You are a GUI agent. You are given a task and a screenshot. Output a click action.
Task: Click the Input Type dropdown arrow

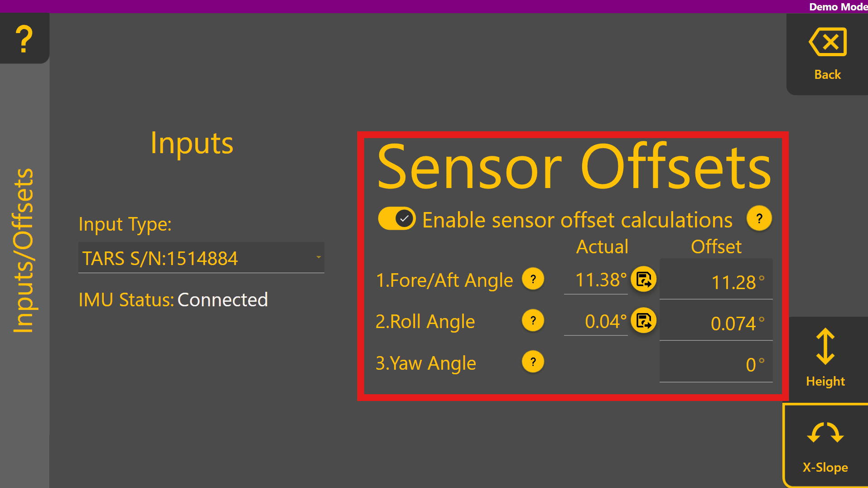(318, 257)
